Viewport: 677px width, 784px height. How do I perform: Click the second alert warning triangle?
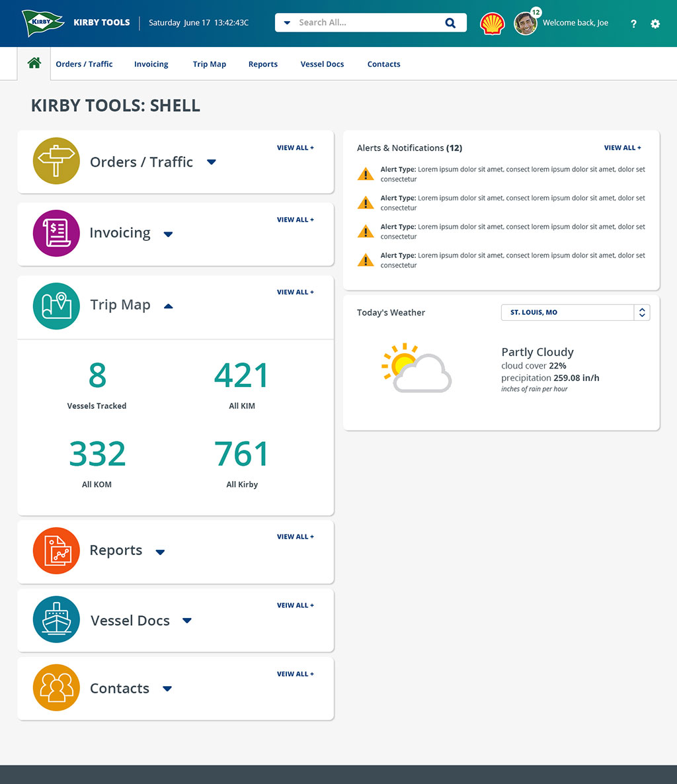pos(366,202)
